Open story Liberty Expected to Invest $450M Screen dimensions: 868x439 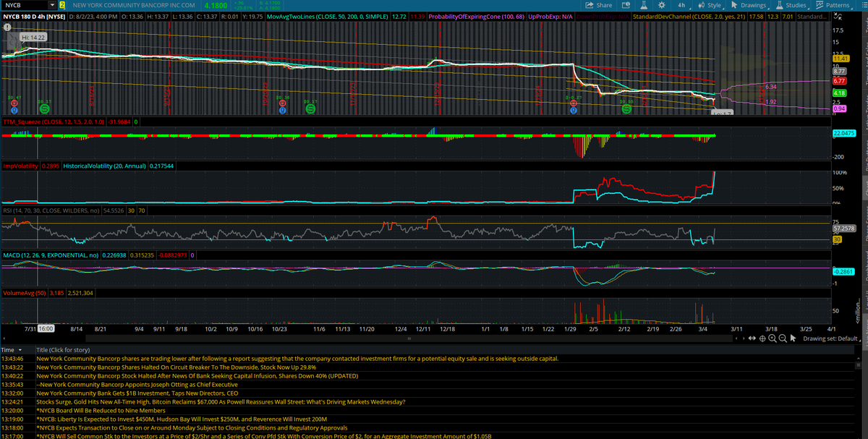[x=182, y=419]
